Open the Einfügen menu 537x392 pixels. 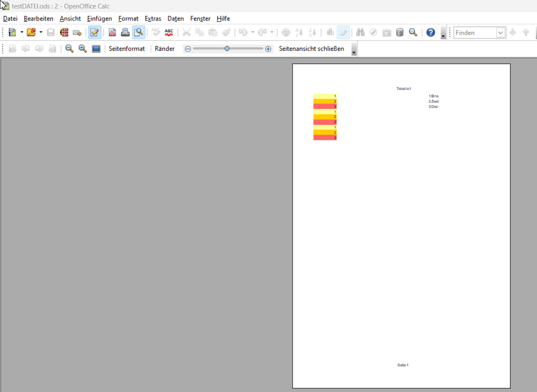click(99, 19)
